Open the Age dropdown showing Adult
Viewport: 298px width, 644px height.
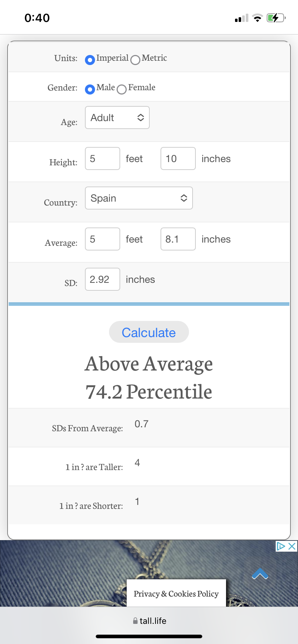coord(117,118)
